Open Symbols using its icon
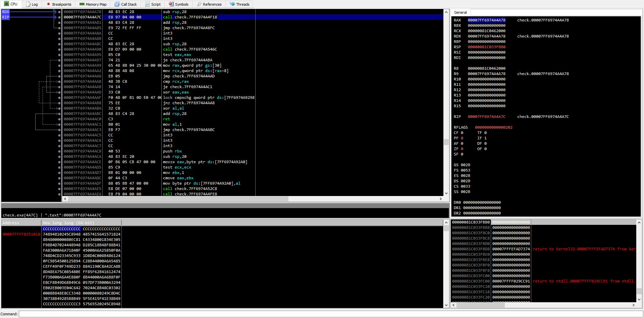This screenshot has height=318, width=644. coord(171,4)
